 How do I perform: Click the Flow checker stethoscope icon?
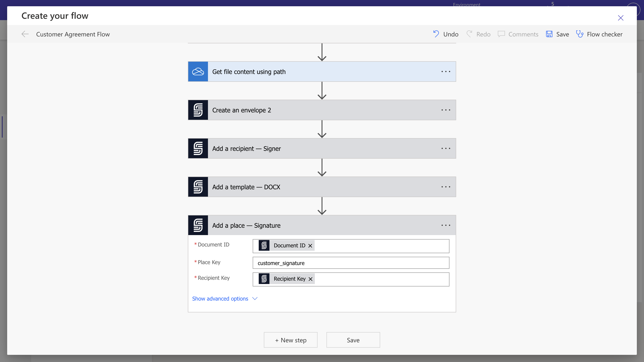coord(580,34)
